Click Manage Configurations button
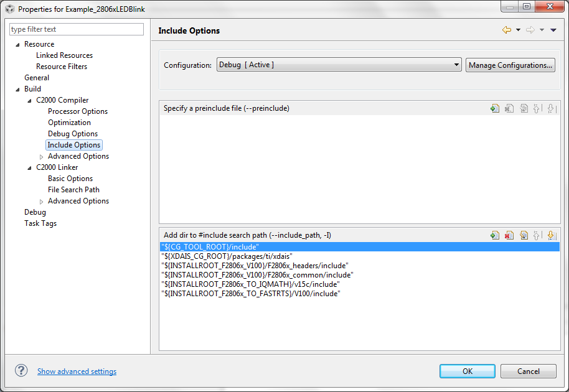569x392 pixels. coord(510,65)
